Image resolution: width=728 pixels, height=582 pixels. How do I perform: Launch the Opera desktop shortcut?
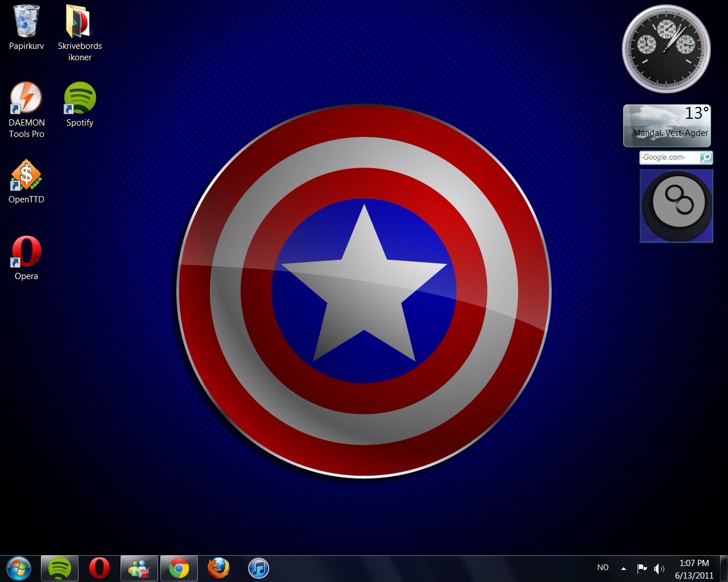pos(26,257)
